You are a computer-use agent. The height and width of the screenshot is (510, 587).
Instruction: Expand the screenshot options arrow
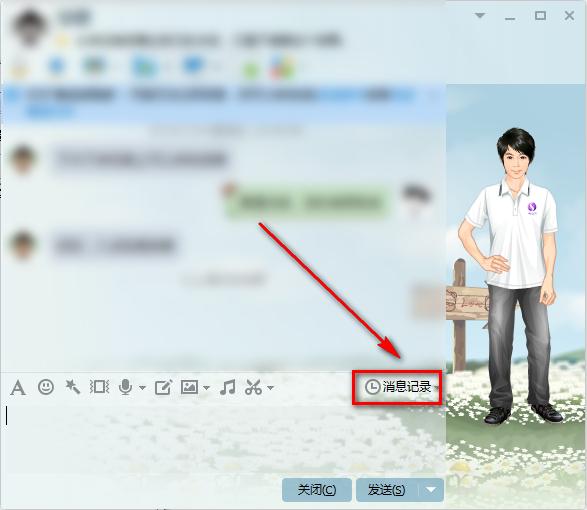tap(271, 388)
